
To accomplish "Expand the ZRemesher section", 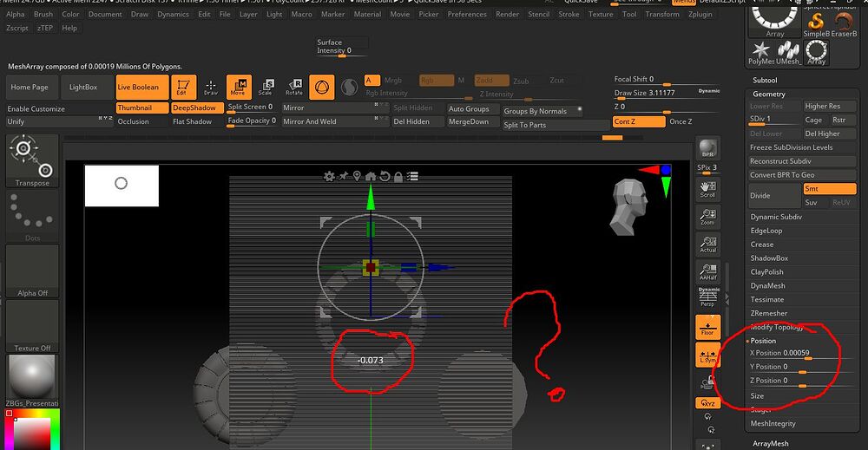I will (x=768, y=314).
